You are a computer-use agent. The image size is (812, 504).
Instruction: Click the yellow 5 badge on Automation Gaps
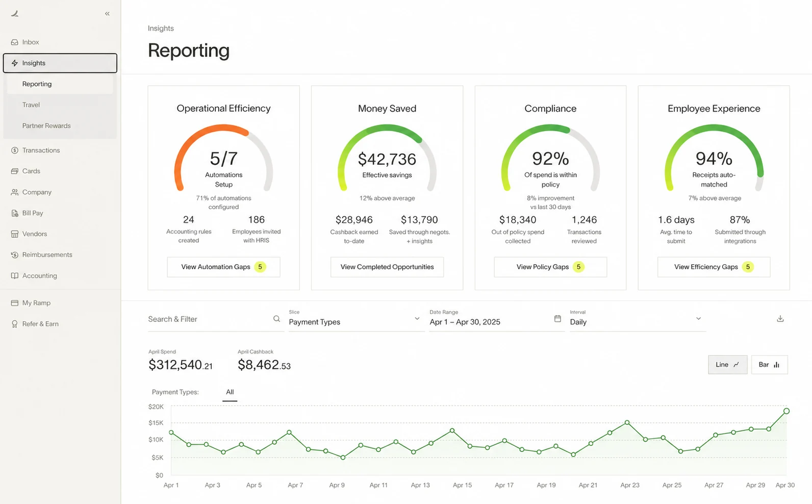coord(260,267)
